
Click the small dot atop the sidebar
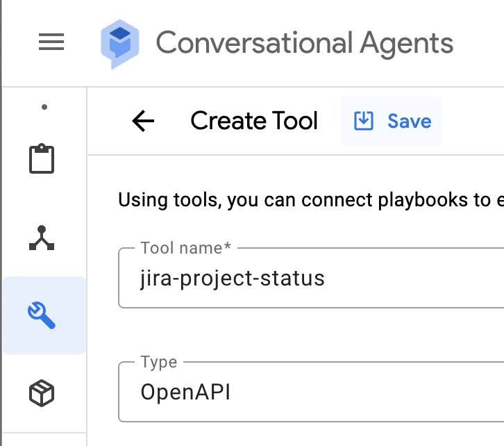[44, 107]
